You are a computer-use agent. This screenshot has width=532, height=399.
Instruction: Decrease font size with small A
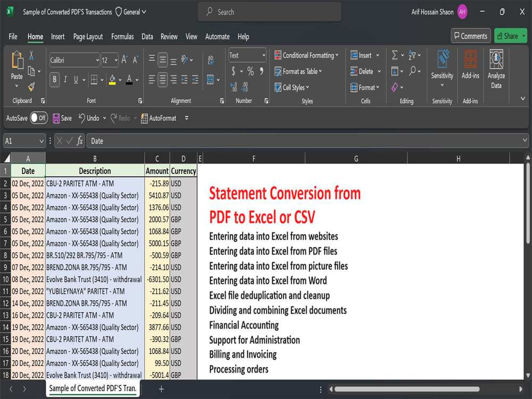pos(135,60)
